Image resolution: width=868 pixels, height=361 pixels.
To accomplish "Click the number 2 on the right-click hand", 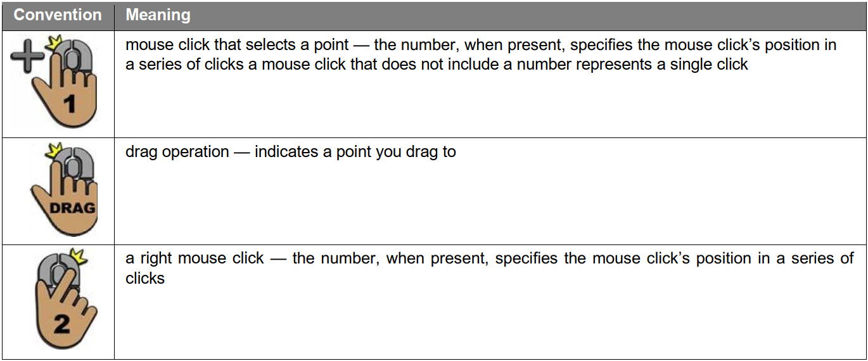I will pyautogui.click(x=61, y=326).
